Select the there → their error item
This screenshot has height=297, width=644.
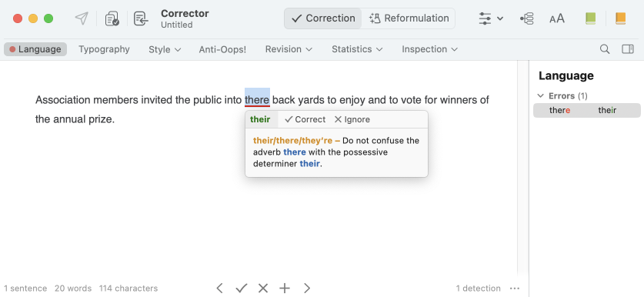586,110
